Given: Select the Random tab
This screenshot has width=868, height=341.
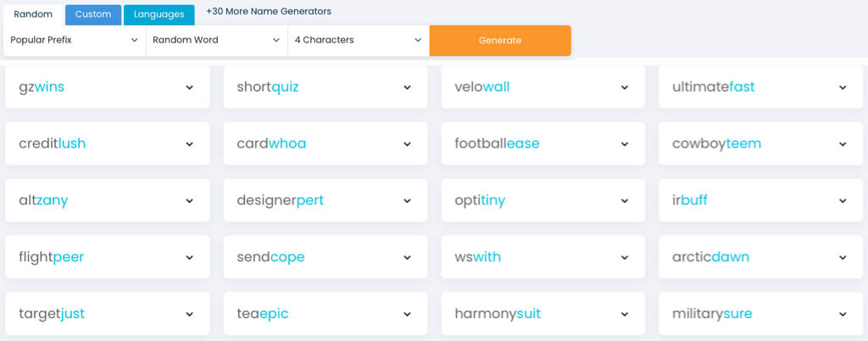Looking at the screenshot, I should tap(33, 14).
